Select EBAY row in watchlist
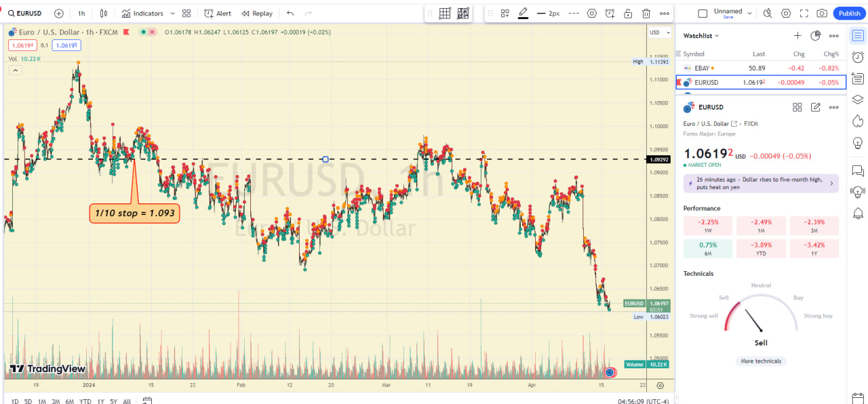This screenshot has height=404, width=868. tap(761, 68)
